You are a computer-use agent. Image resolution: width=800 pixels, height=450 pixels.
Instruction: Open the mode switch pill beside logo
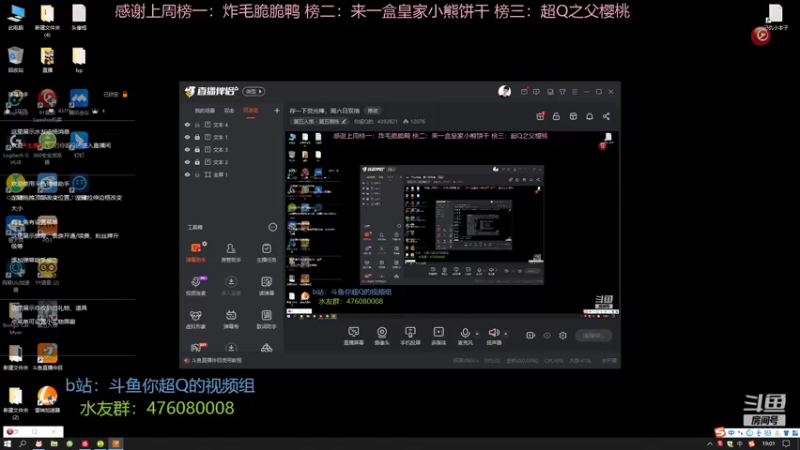coord(254,91)
